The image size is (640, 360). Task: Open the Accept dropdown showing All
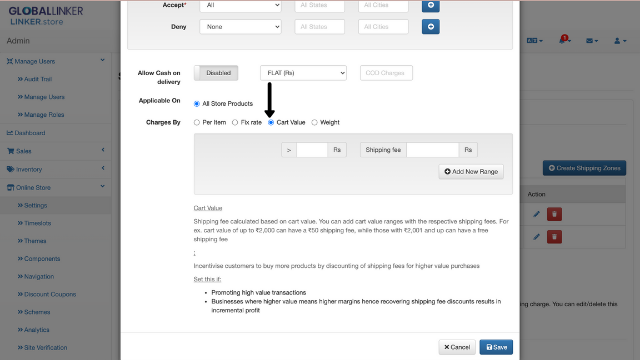click(240, 6)
